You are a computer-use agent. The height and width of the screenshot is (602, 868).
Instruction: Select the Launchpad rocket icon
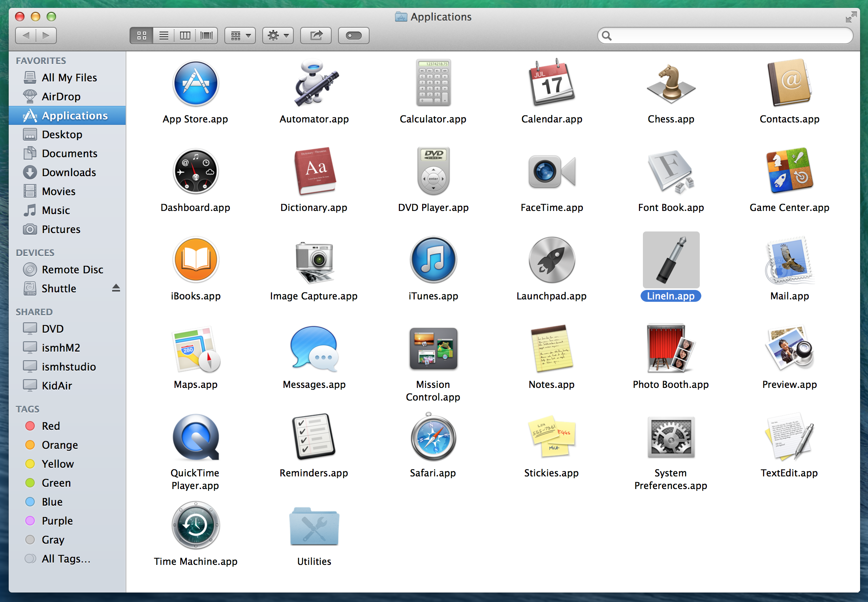(x=552, y=260)
